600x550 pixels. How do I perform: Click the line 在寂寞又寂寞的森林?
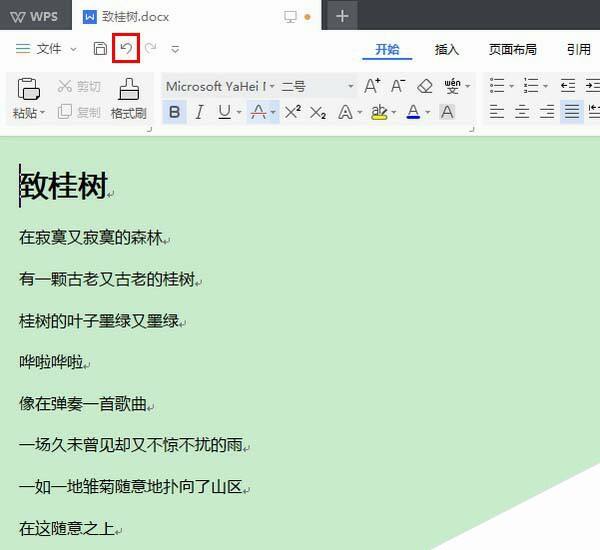(x=91, y=238)
